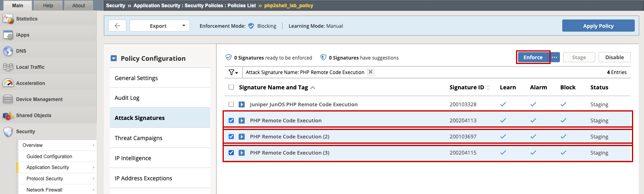Screen dimensions: 644x194
Task: Expand PHP Remote Code Execution (3) details
Action: 242,153
